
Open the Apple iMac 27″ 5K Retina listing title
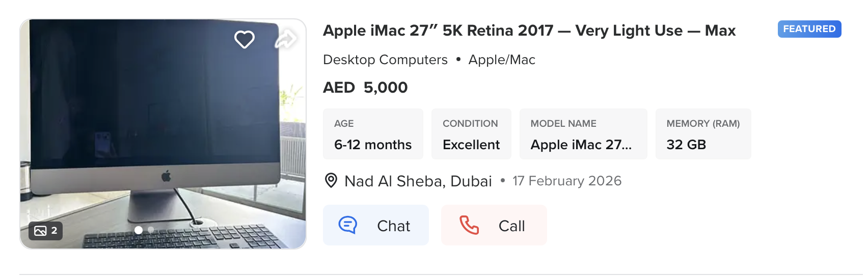tap(529, 31)
